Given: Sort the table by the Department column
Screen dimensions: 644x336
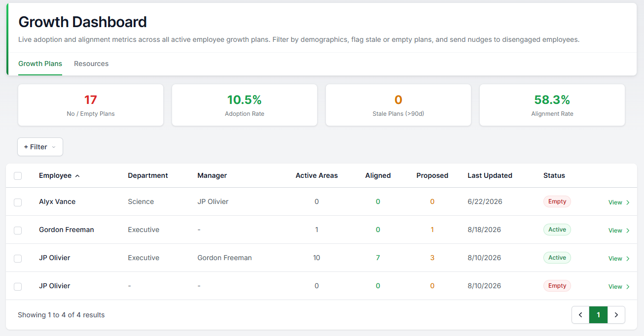Looking at the screenshot, I should pos(148,175).
